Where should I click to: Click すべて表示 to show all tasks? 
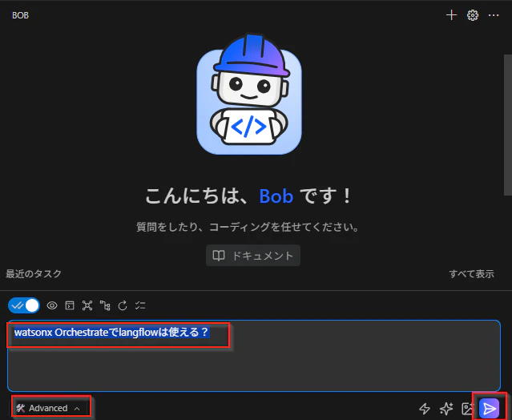471,273
